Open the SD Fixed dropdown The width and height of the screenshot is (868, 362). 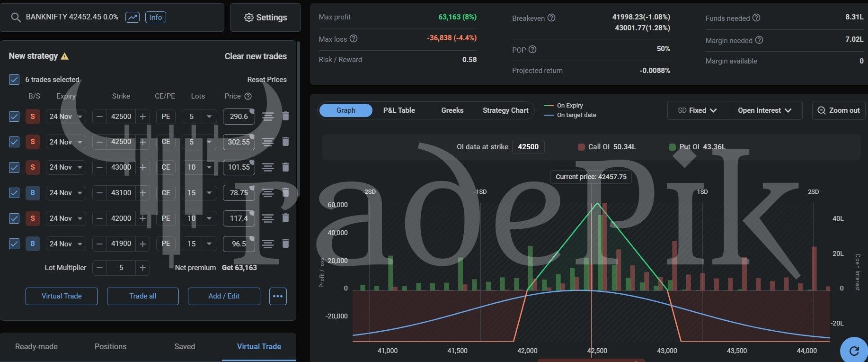pos(699,110)
